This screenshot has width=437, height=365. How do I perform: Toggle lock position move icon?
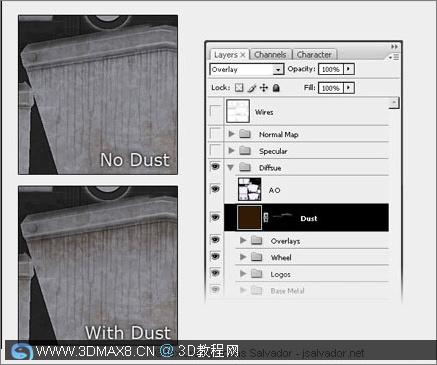264,88
